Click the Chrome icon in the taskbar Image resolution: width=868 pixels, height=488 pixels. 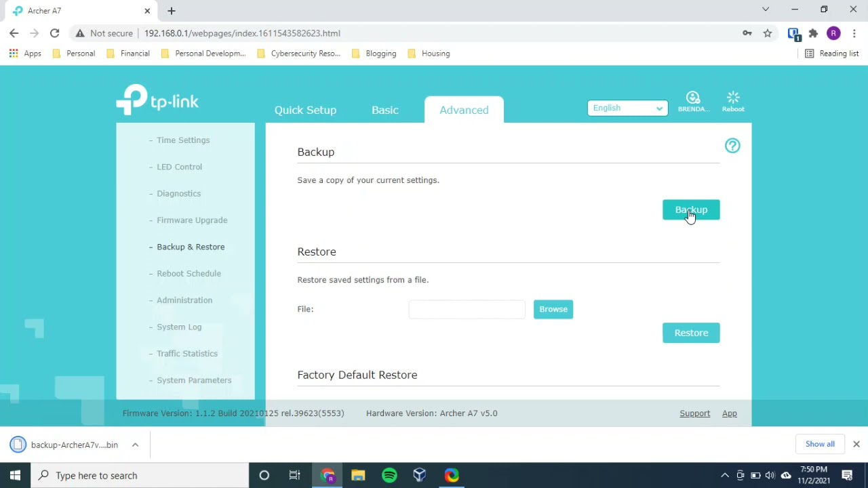click(x=328, y=475)
